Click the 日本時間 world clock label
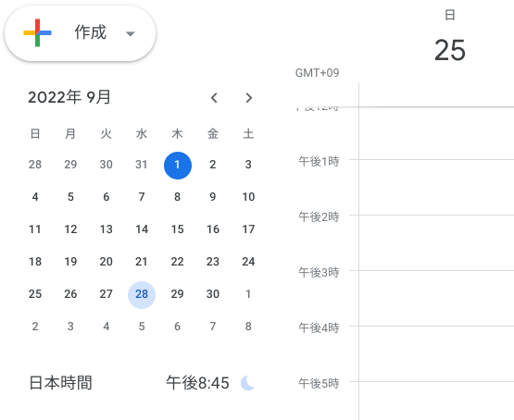This screenshot has height=420, width=514. (60, 383)
